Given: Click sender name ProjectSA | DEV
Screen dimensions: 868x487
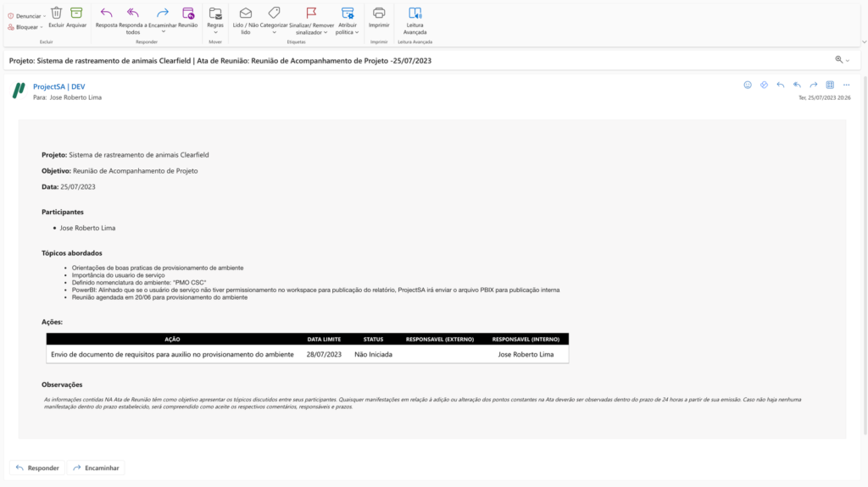Looking at the screenshot, I should coord(58,86).
